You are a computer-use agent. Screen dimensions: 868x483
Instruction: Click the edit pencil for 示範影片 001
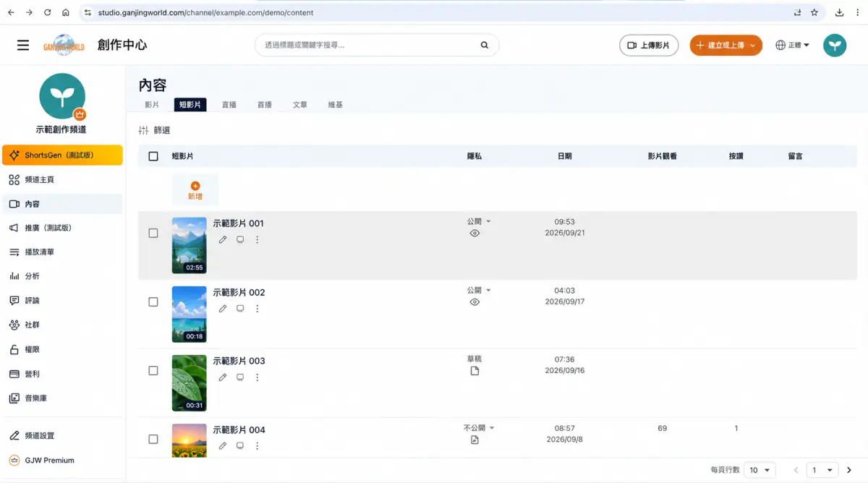223,239
